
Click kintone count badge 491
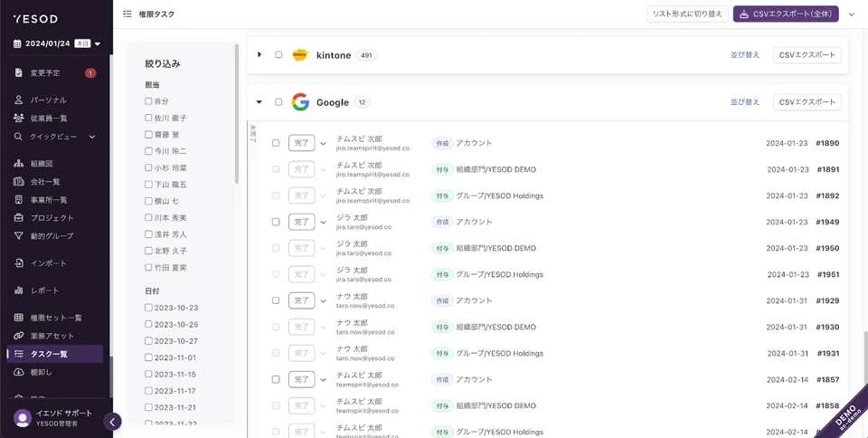[x=366, y=55]
